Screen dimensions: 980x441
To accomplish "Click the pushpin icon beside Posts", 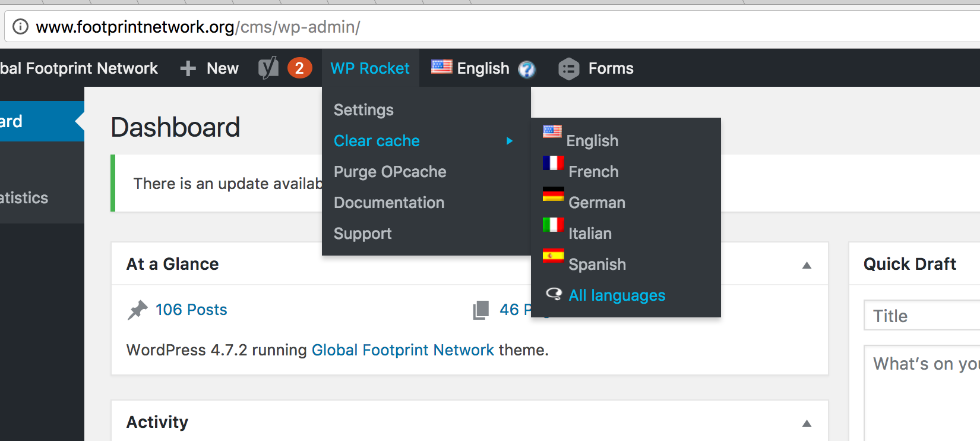I will [137, 310].
